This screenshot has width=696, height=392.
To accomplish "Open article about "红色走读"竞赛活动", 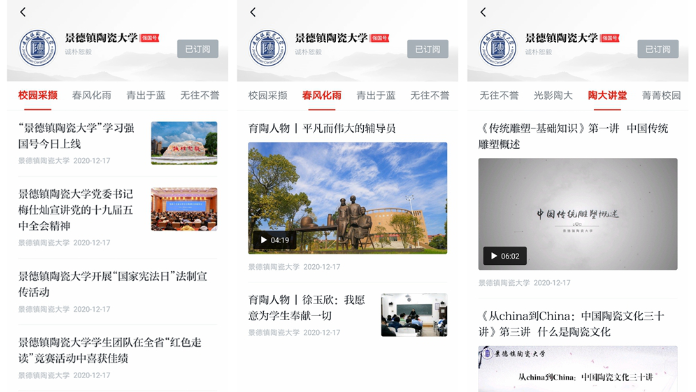I will pos(110,350).
